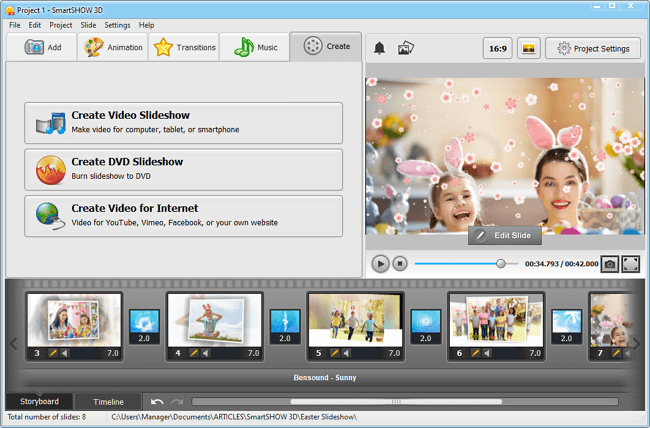
Task: Switch to the Animation tab
Action: coord(113,47)
